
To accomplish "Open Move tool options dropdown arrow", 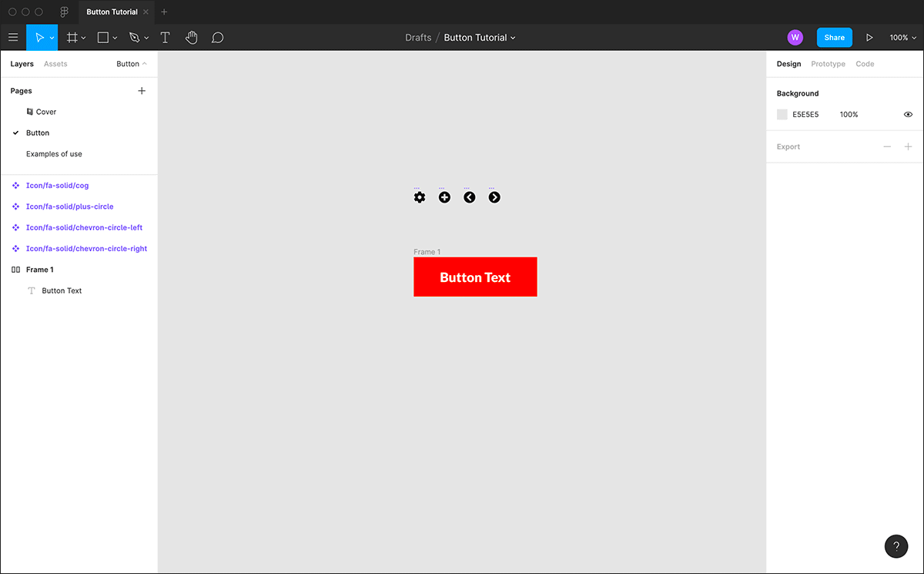I will pyautogui.click(x=52, y=38).
